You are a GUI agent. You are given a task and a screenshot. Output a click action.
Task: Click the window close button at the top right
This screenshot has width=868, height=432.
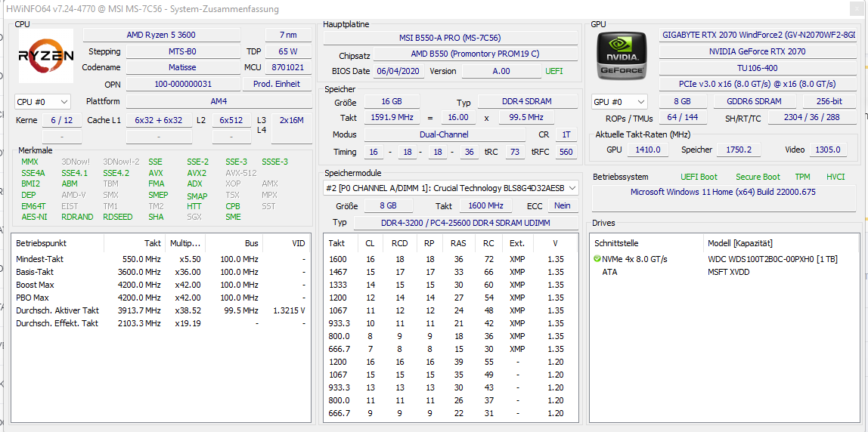[855, 9]
